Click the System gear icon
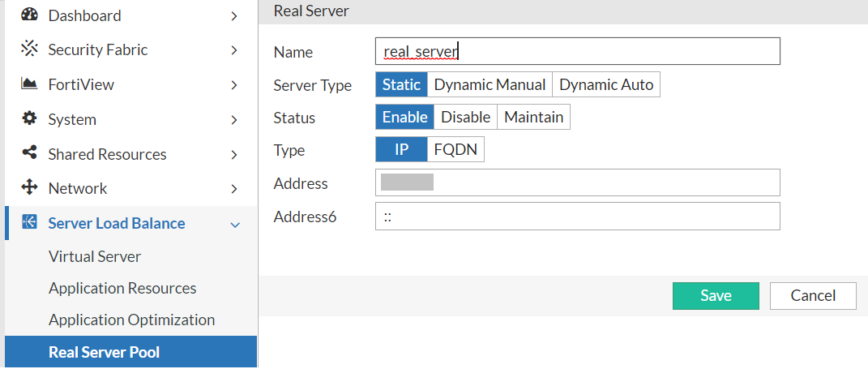 click(x=29, y=119)
